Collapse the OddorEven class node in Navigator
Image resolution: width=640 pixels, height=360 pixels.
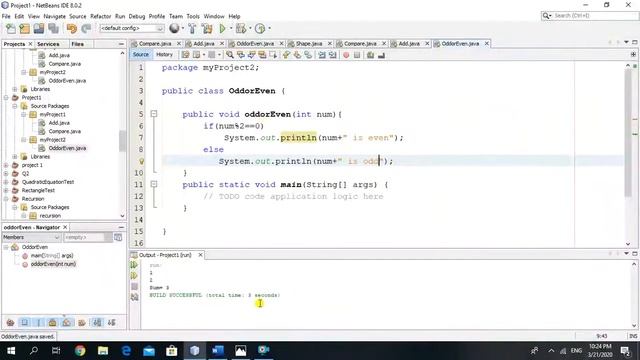(x=6, y=247)
